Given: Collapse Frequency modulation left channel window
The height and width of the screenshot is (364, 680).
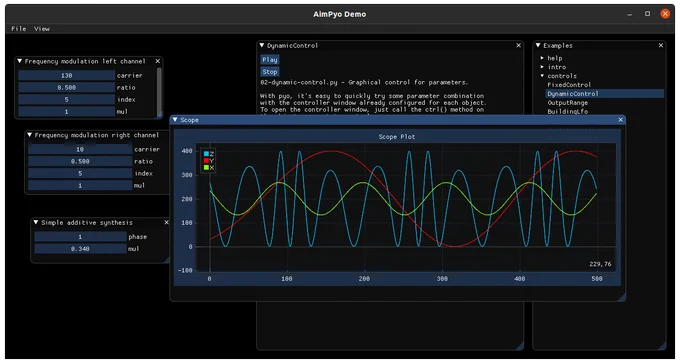Looking at the screenshot, I should point(20,62).
